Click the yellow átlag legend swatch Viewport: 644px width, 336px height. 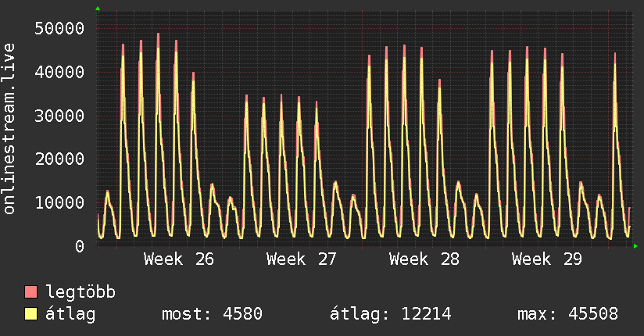tap(30, 314)
